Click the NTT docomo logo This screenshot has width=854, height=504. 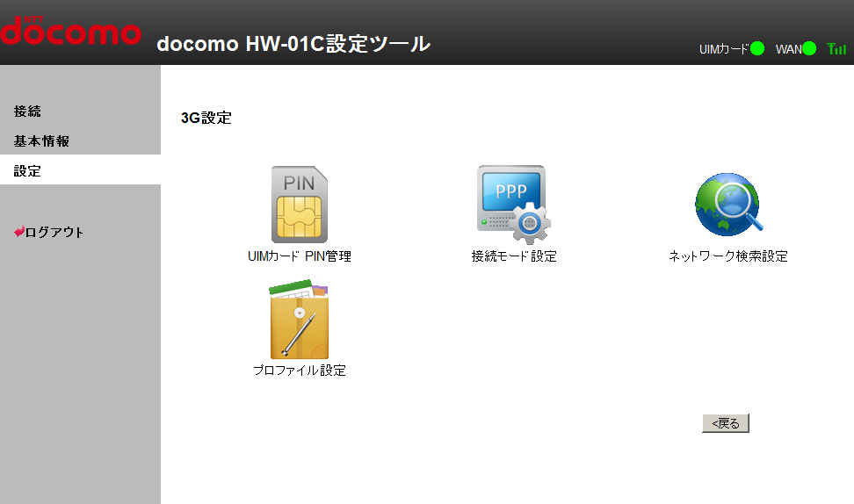71,31
